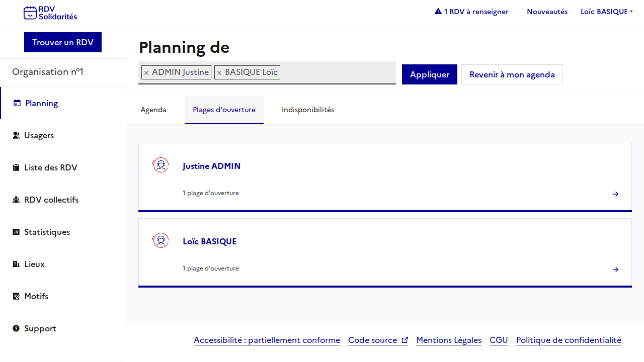
Task: Click the RDV collectifs group icon
Action: tap(16, 200)
